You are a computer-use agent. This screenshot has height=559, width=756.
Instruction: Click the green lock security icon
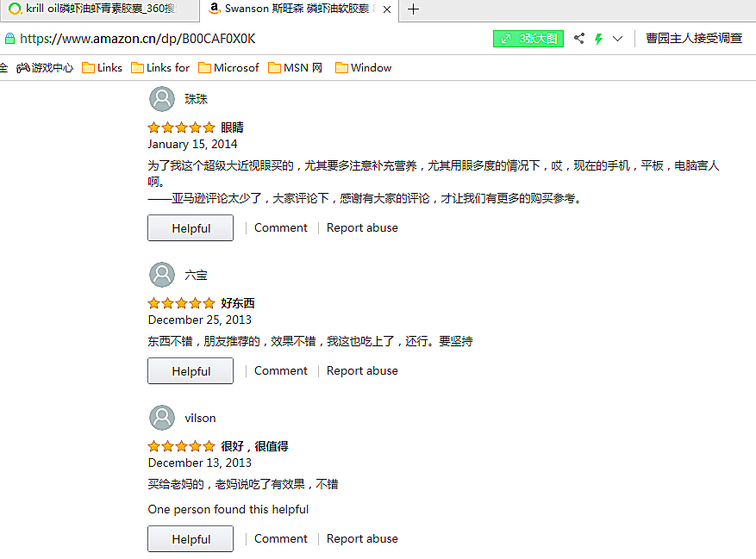point(9,39)
